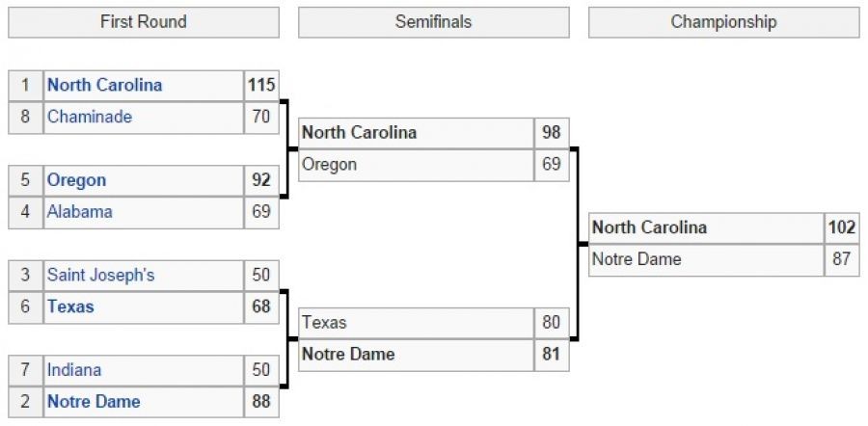The image size is (868, 426).
Task: Click the championship score 102
Action: point(841,227)
